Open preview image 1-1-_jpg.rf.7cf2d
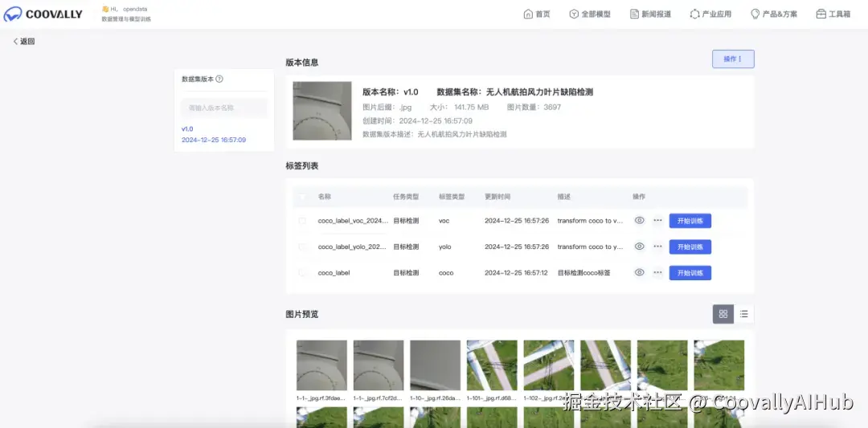868x428 pixels. pyautogui.click(x=379, y=365)
